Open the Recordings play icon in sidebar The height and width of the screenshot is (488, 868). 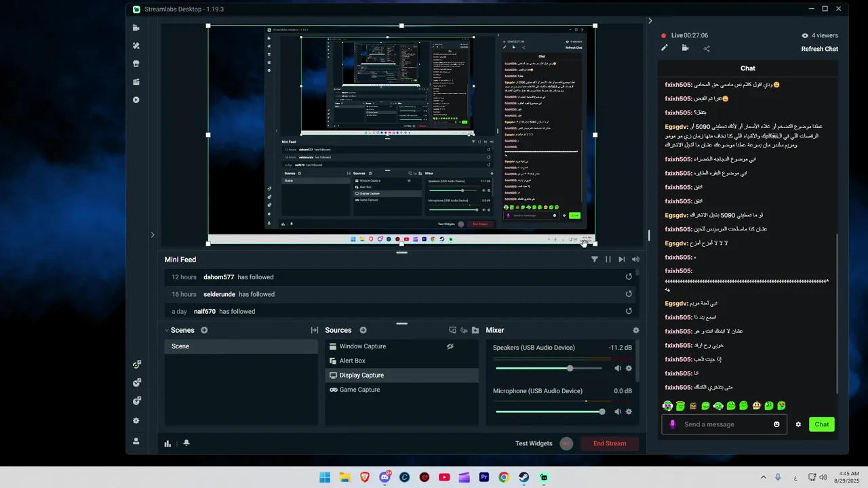click(136, 100)
